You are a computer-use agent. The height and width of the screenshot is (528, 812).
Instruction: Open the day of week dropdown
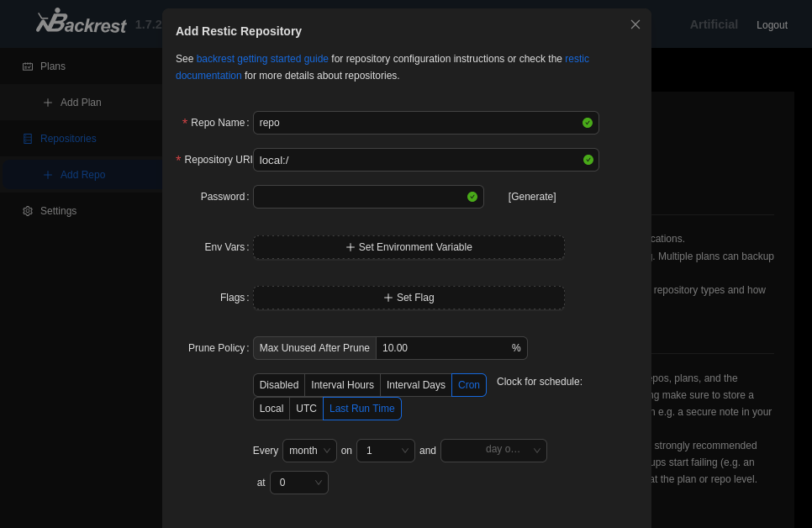493,451
